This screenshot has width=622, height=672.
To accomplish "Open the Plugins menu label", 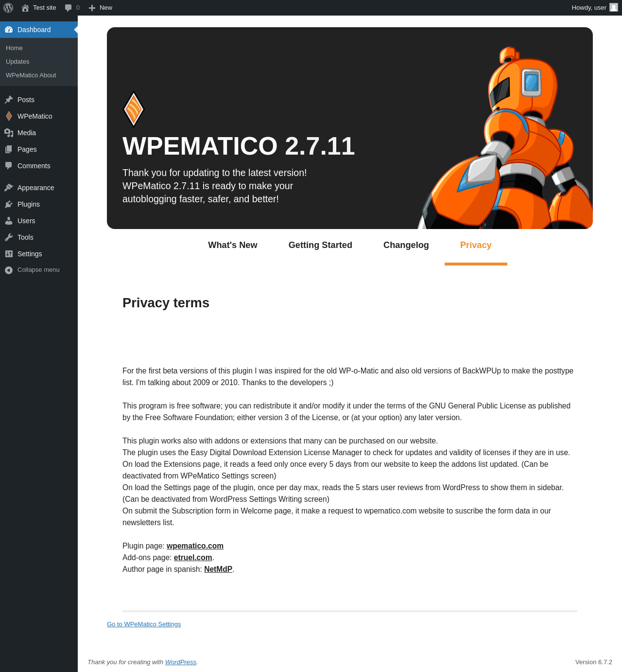I will point(29,204).
